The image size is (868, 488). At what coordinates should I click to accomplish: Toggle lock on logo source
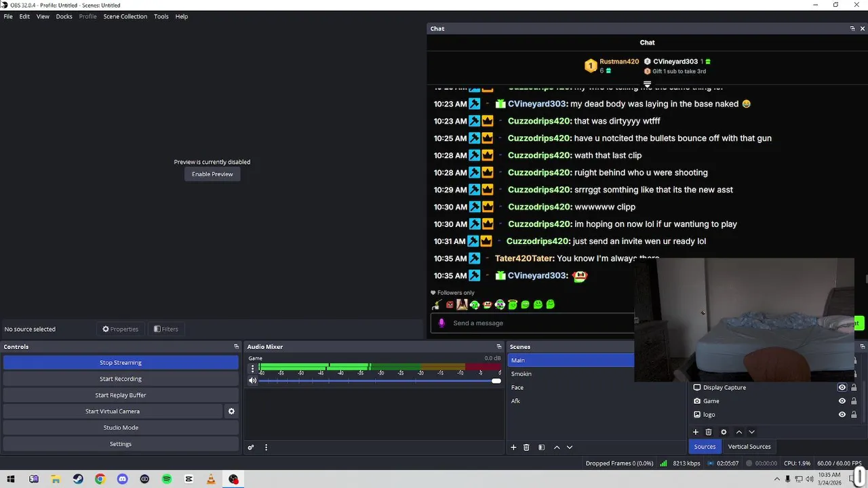(854, 415)
